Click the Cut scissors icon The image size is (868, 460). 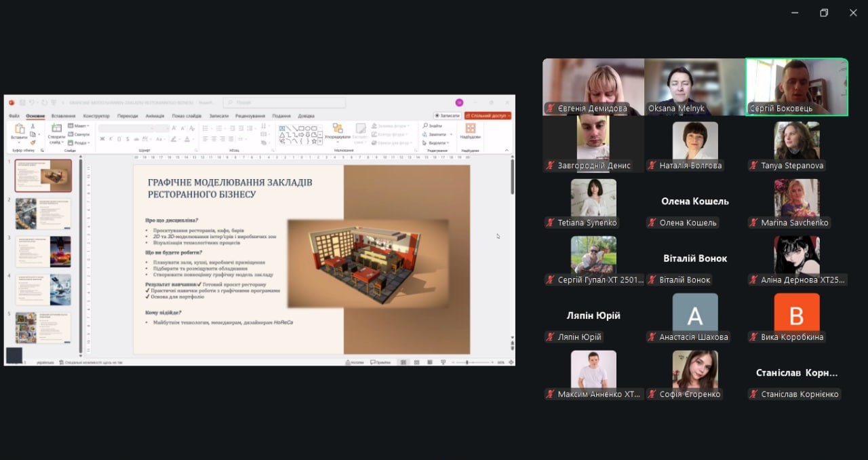click(x=33, y=126)
